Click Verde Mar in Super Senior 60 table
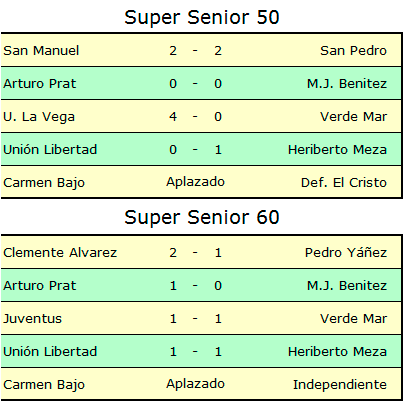The image size is (403, 401). click(x=353, y=319)
